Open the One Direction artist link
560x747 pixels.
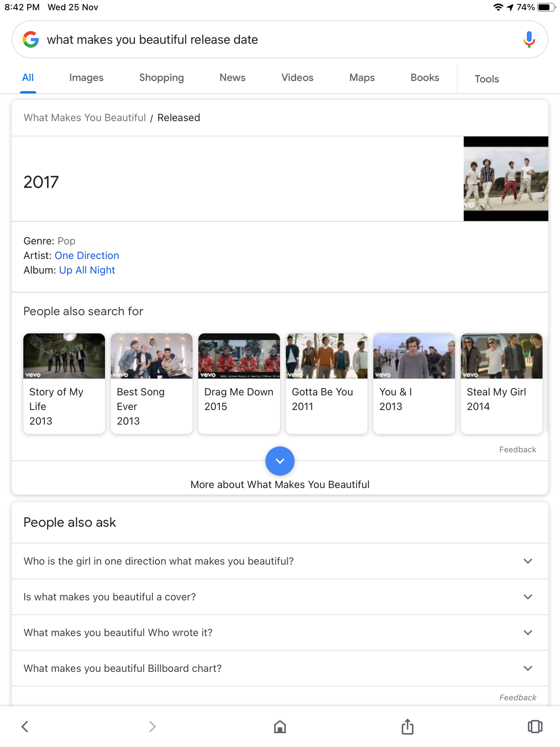87,256
